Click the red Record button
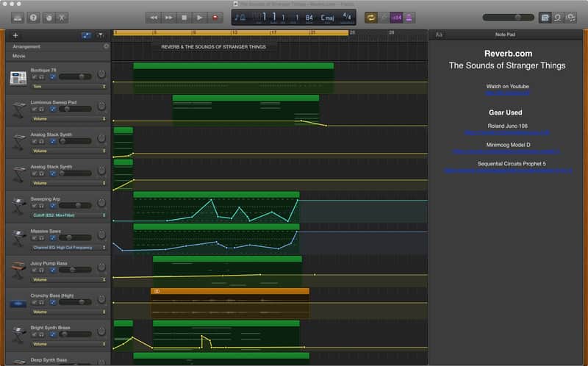 tap(215, 18)
